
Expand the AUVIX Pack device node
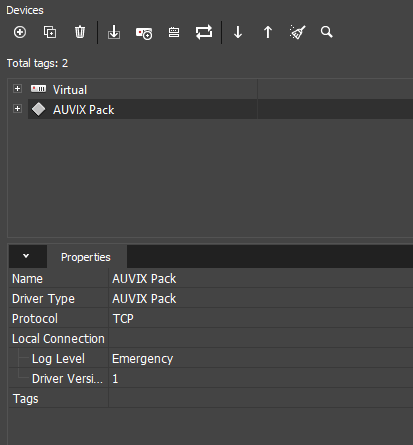point(17,109)
